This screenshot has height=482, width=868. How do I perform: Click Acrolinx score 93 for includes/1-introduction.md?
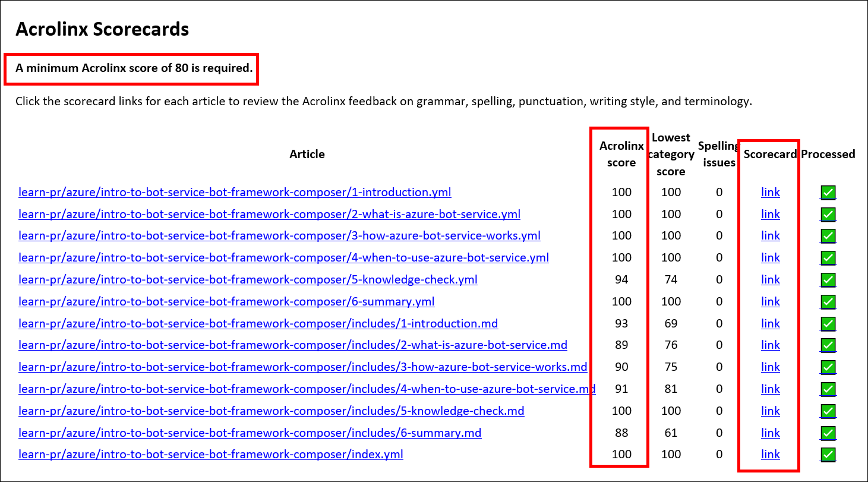coord(621,323)
